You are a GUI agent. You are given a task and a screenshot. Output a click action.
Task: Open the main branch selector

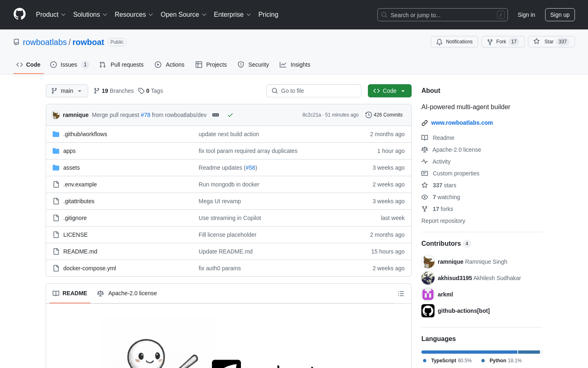coord(67,91)
